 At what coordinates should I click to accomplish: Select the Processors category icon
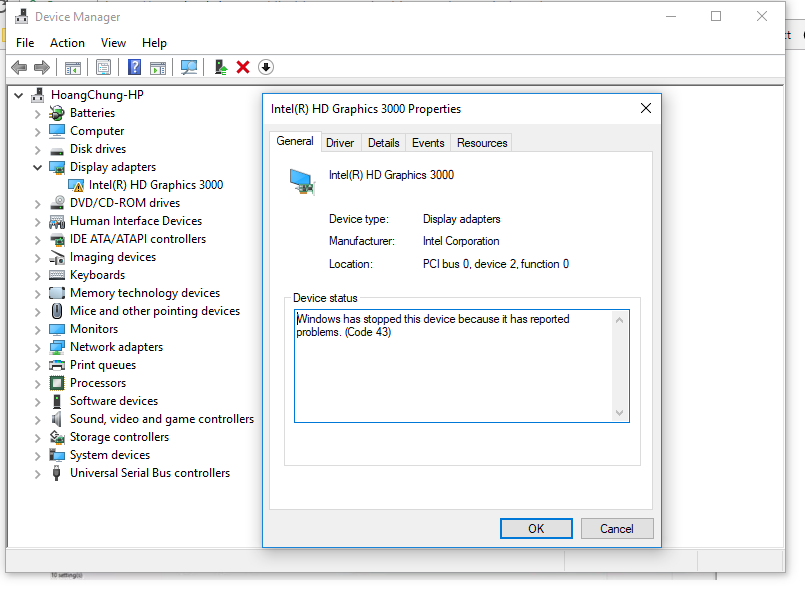point(57,383)
